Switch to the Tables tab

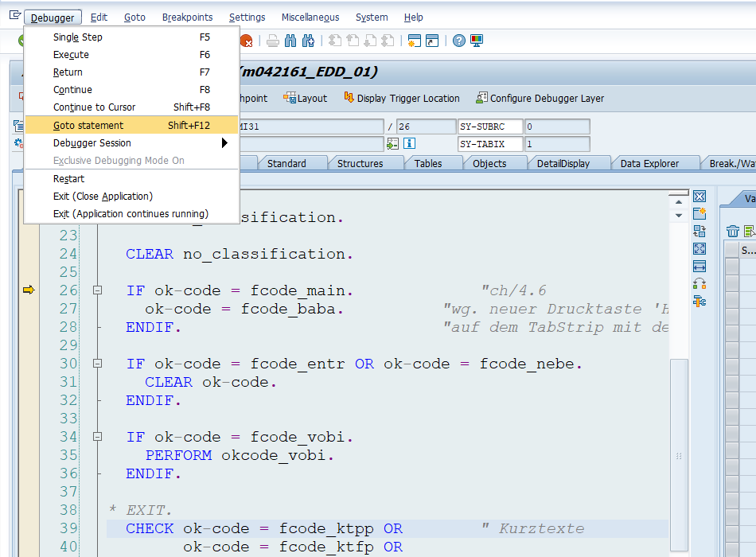point(431,162)
